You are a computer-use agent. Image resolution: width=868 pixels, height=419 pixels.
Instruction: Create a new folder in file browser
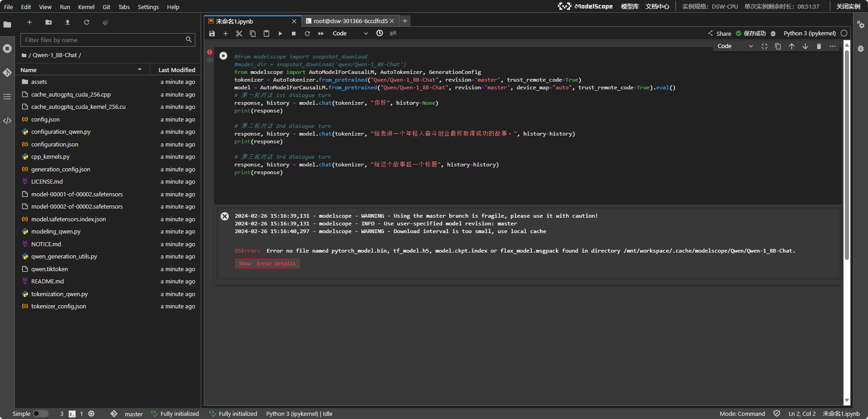pyautogui.click(x=49, y=22)
